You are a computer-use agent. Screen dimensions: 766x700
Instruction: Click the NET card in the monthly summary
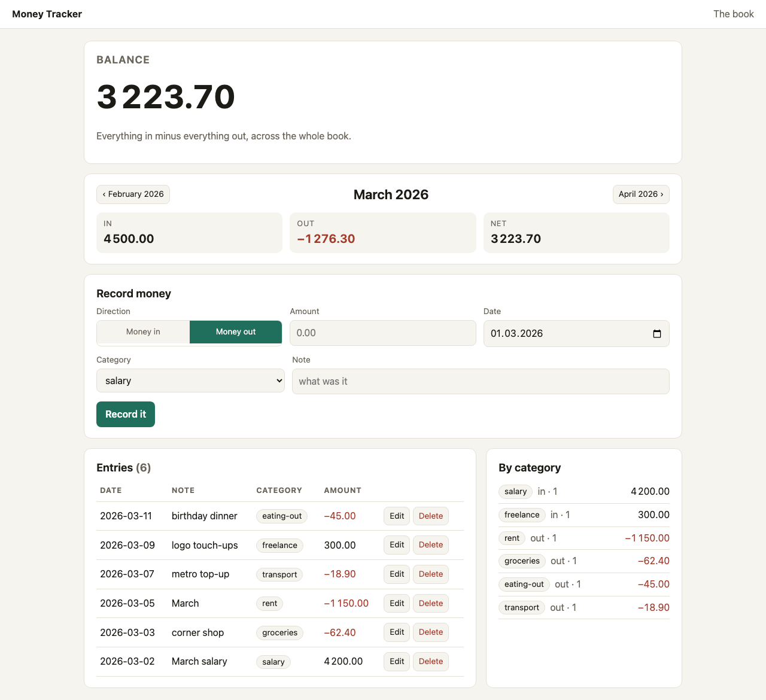pos(576,233)
